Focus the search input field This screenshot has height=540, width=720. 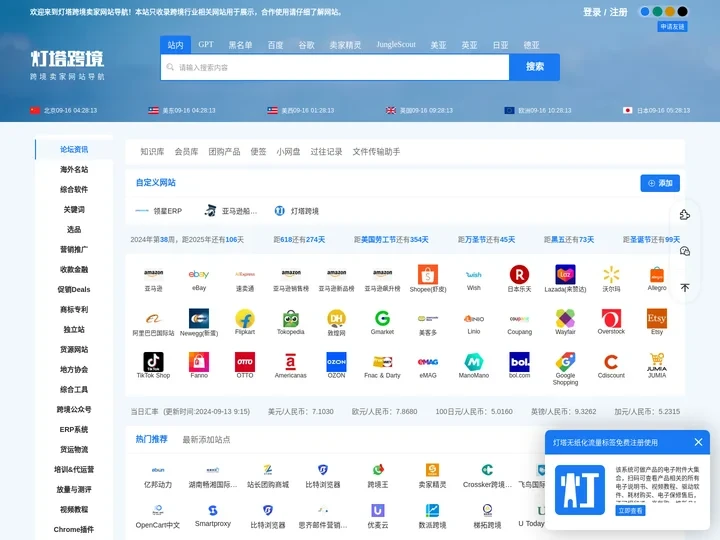(x=335, y=67)
